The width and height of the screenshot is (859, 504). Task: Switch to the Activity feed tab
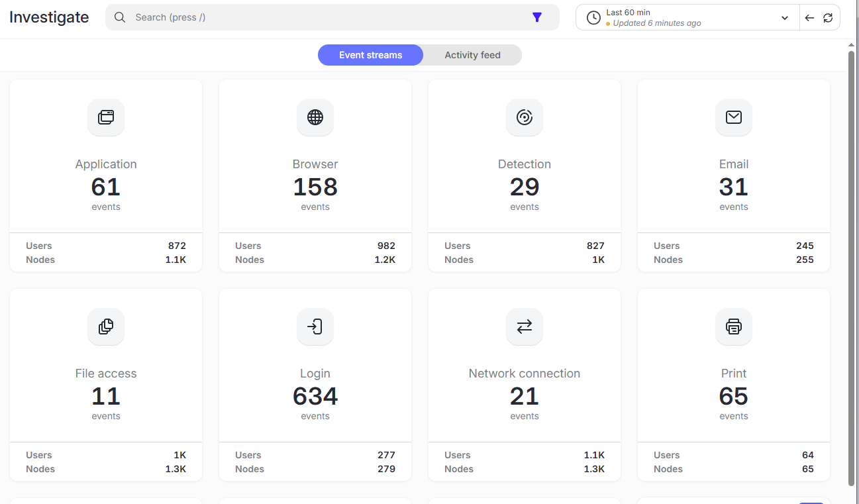472,55
